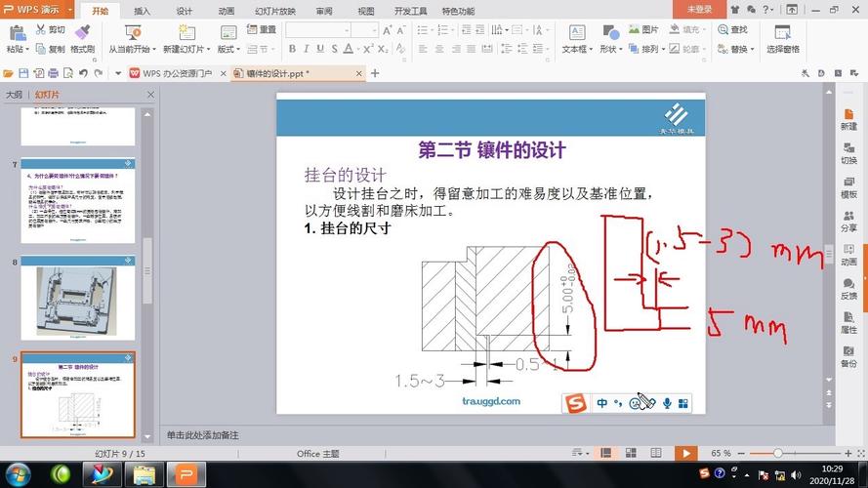Add a new document tab (+)
This screenshot has width=868, height=488.
(375, 73)
